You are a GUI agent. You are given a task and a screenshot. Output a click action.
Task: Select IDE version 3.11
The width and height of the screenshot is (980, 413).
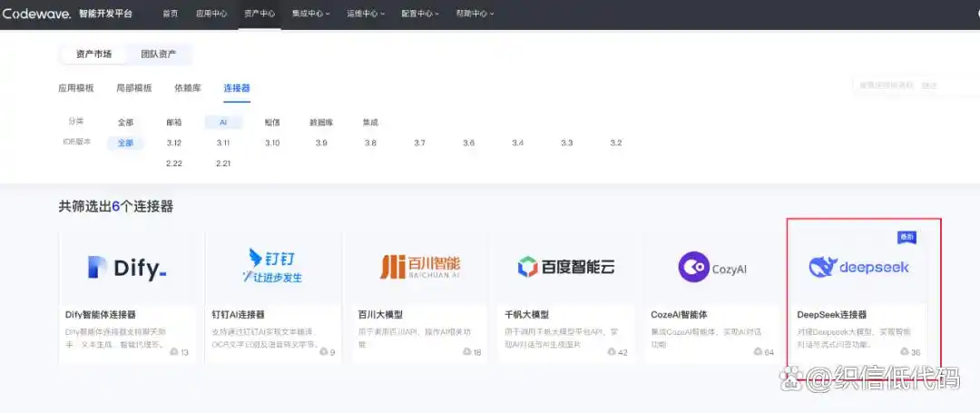click(x=223, y=143)
